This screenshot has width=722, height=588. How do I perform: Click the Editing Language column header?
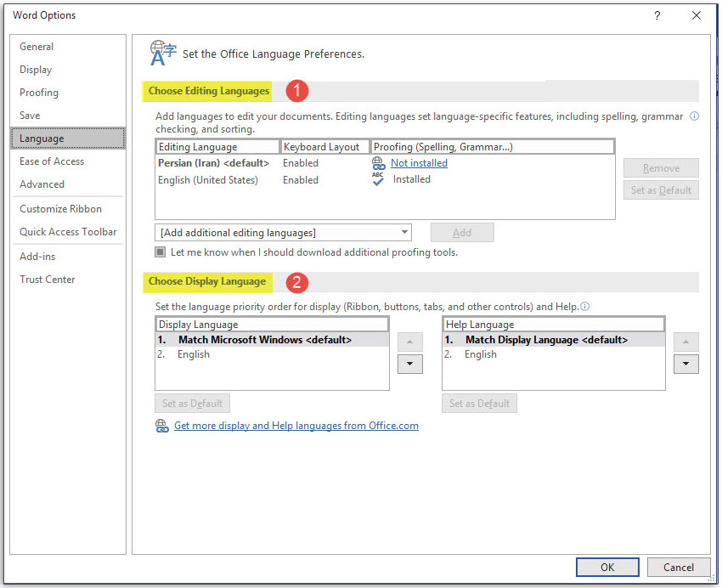217,147
